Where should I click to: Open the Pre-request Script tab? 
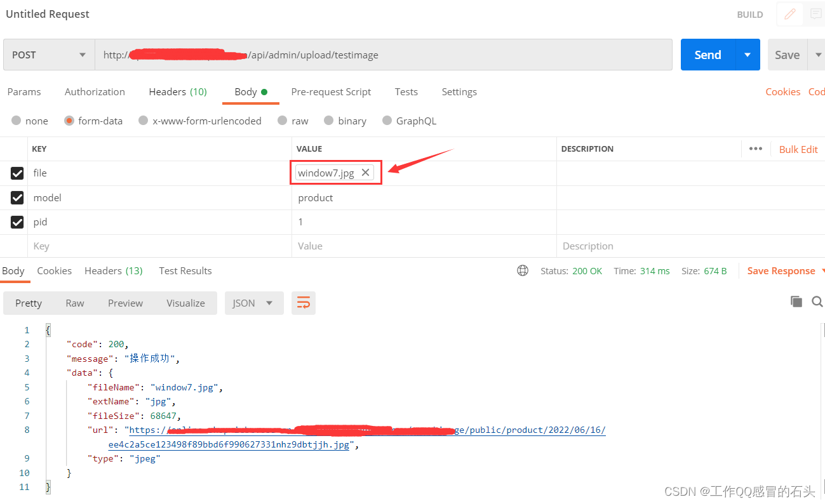(331, 92)
